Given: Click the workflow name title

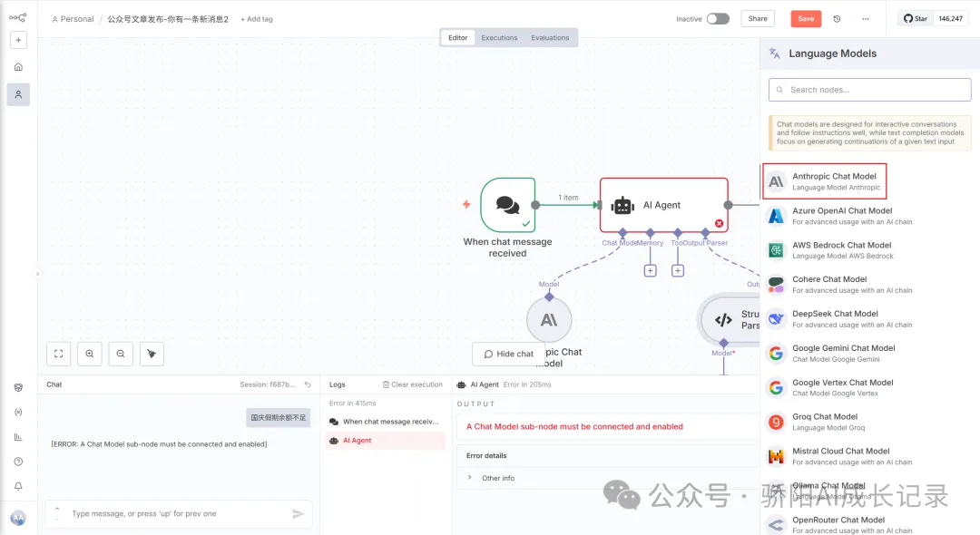Looking at the screenshot, I should (x=168, y=19).
